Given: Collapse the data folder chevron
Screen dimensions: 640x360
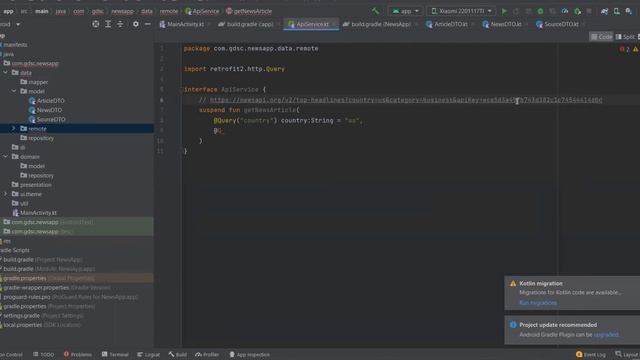Looking at the screenshot, I should click(x=5, y=72).
